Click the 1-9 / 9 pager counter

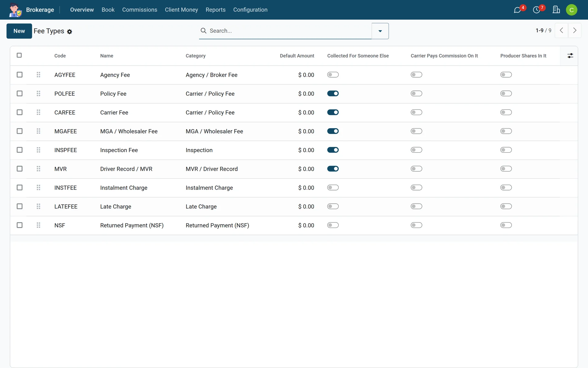point(543,30)
